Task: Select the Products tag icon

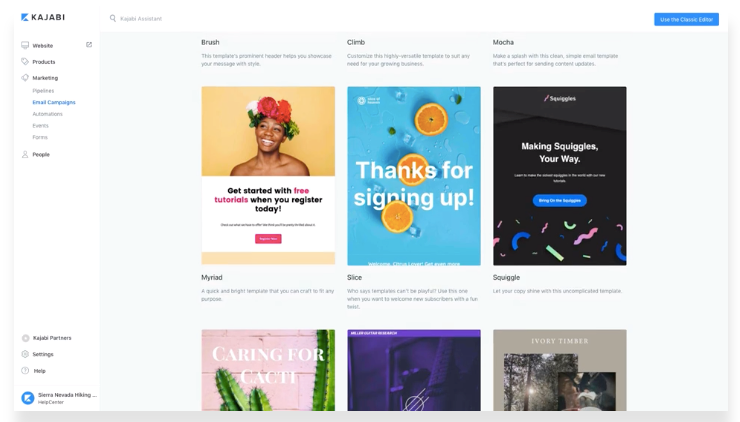Action: pyautogui.click(x=25, y=61)
